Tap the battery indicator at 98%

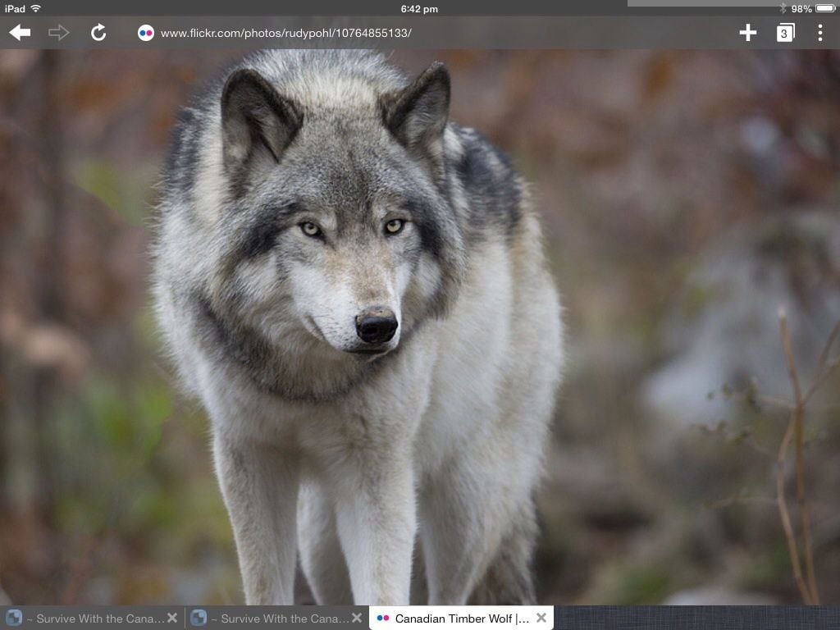(x=824, y=8)
